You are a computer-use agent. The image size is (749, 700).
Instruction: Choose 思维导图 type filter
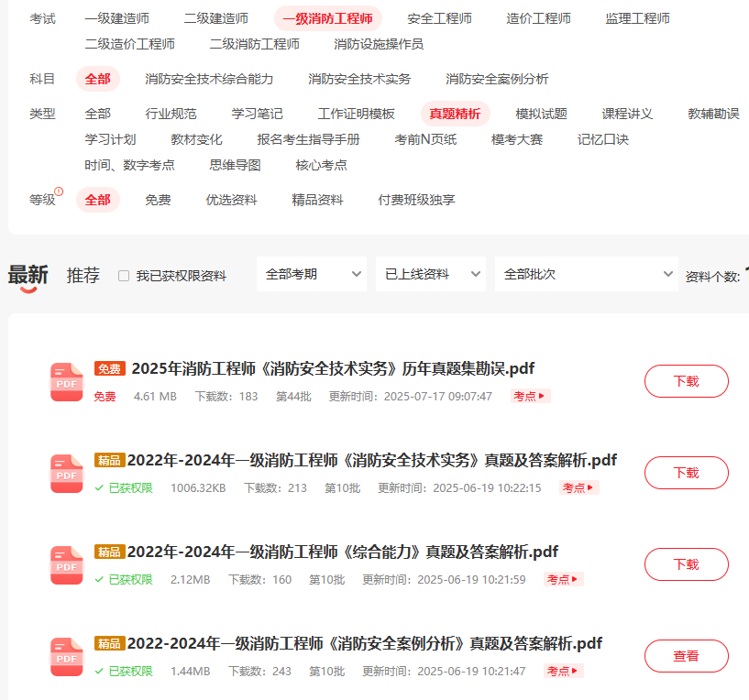(235, 165)
